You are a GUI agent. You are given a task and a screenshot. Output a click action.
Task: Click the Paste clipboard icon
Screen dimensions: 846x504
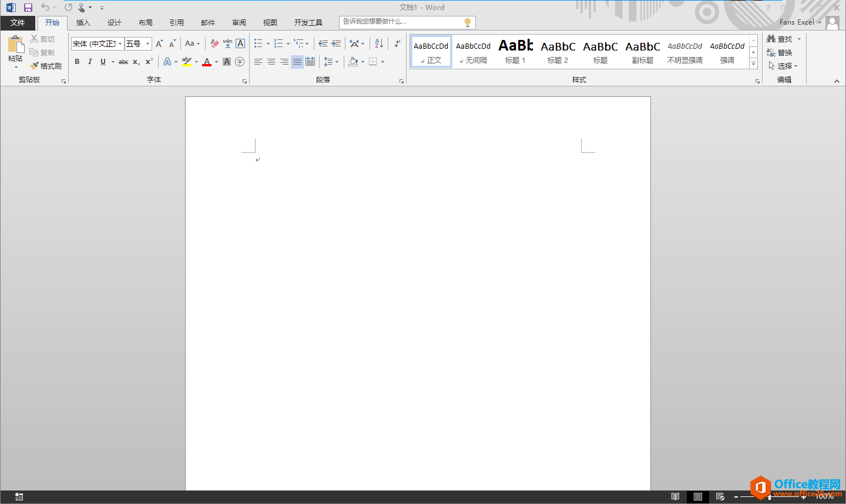coord(15,45)
